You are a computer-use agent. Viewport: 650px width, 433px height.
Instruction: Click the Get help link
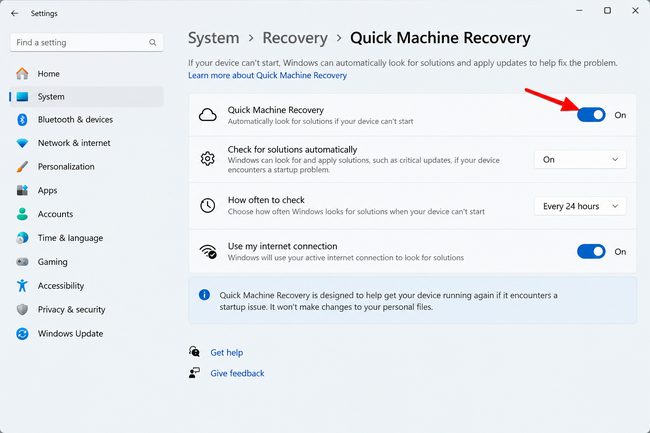click(x=227, y=353)
